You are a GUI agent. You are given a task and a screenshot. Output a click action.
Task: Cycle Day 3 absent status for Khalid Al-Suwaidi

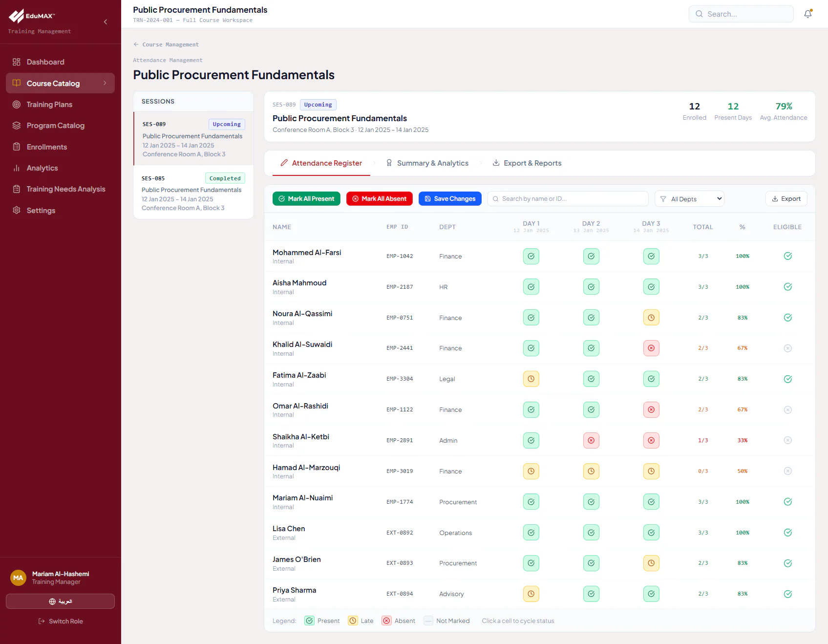(651, 348)
